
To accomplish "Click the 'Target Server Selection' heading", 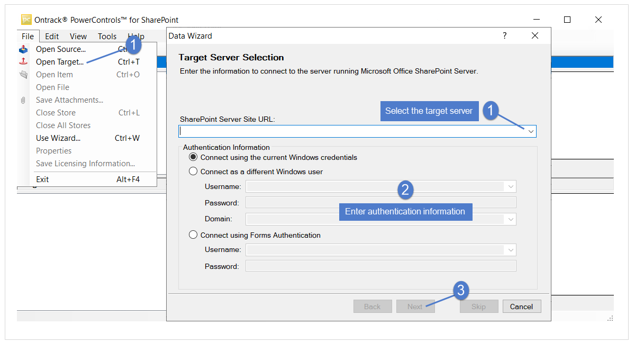I will pos(231,57).
